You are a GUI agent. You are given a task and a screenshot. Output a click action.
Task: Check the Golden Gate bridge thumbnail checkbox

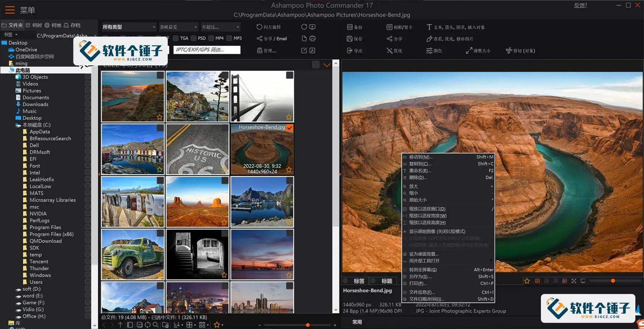coord(290,75)
